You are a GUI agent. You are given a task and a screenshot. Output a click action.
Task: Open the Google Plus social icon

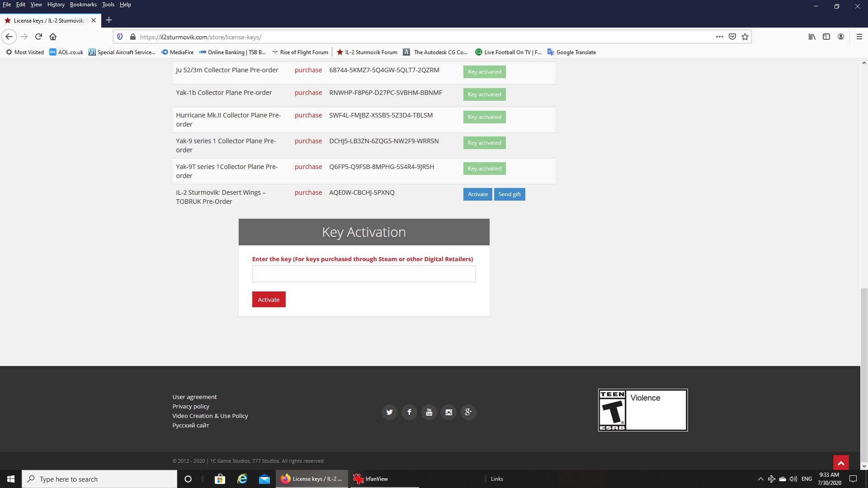pos(468,412)
